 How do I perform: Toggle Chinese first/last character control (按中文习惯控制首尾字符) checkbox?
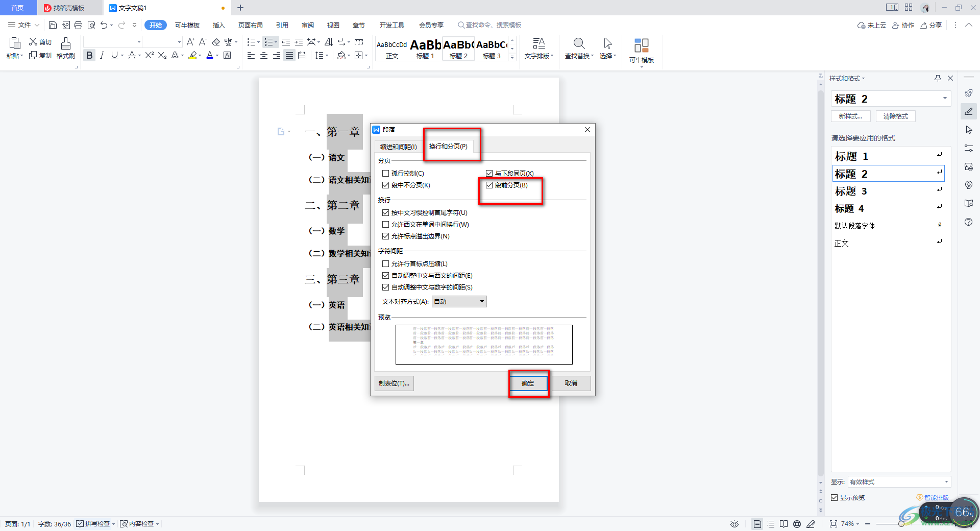pyautogui.click(x=386, y=213)
